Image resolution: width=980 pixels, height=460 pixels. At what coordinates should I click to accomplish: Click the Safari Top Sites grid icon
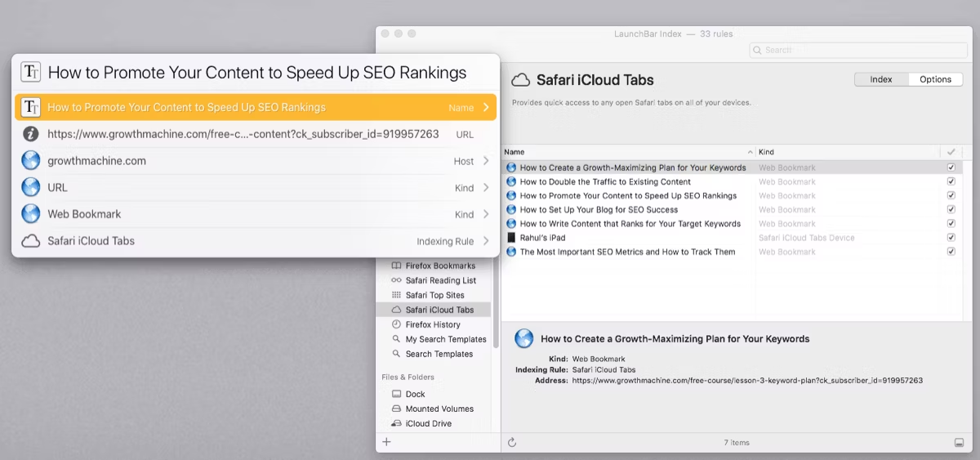[x=397, y=295]
